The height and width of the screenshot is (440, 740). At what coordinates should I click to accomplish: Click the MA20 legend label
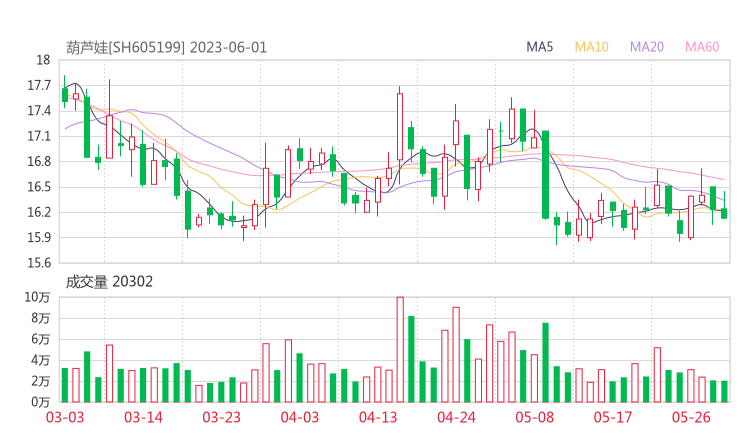[x=647, y=47]
